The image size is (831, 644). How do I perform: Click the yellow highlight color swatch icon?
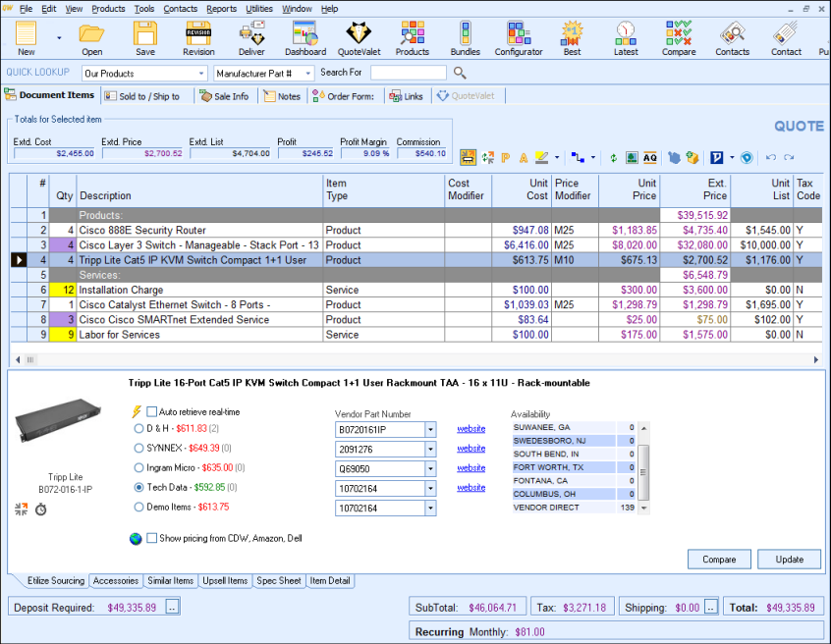tap(541, 158)
